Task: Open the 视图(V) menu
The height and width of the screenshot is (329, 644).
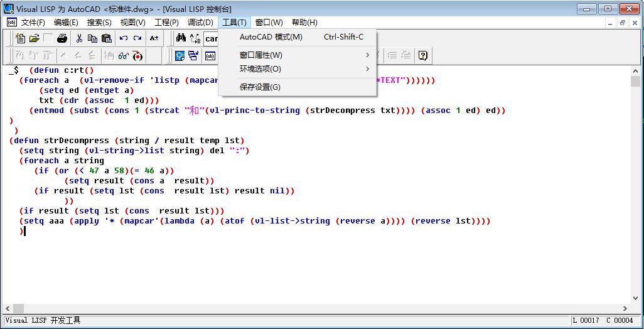Action: (132, 23)
